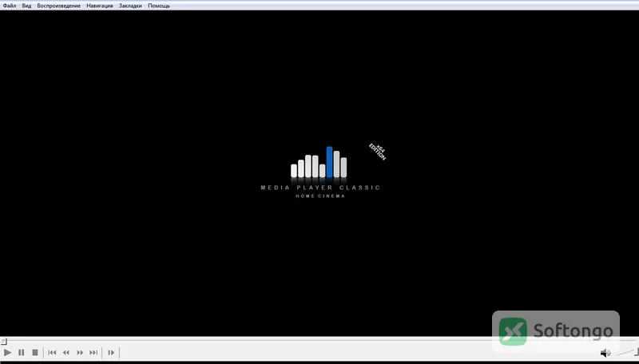Open the Файл menu
The height and width of the screenshot is (364, 639).
click(x=10, y=6)
